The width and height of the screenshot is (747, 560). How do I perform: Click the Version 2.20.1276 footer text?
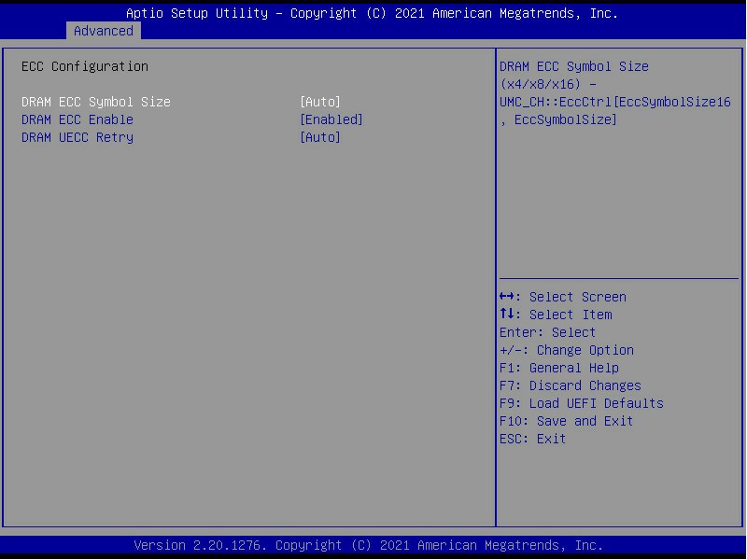pyautogui.click(x=368, y=545)
